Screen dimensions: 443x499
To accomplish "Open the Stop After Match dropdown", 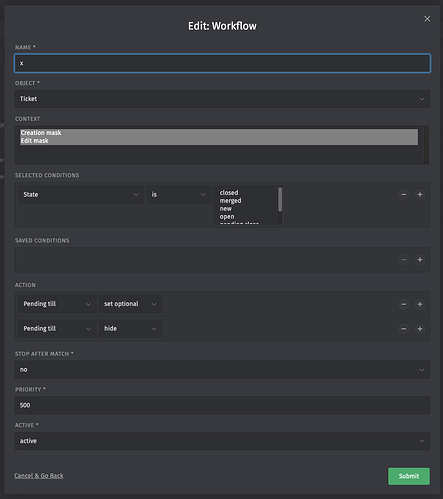I will click(x=222, y=369).
